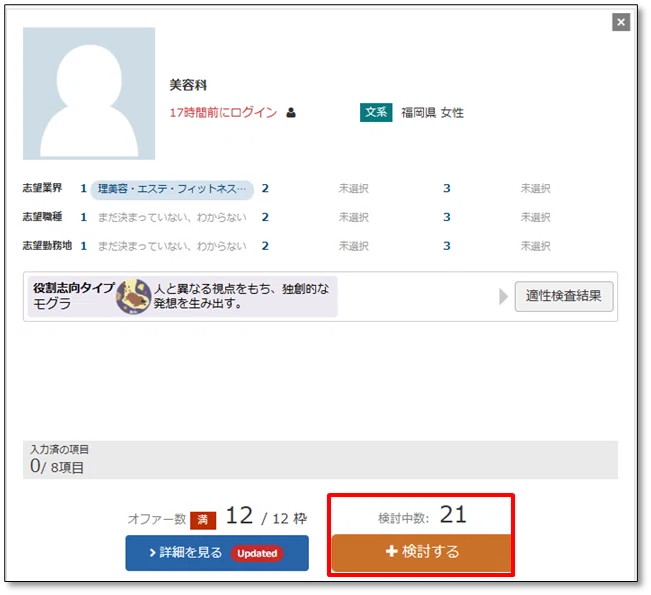
Task: Click the 文系 green tag
Action: (x=376, y=112)
